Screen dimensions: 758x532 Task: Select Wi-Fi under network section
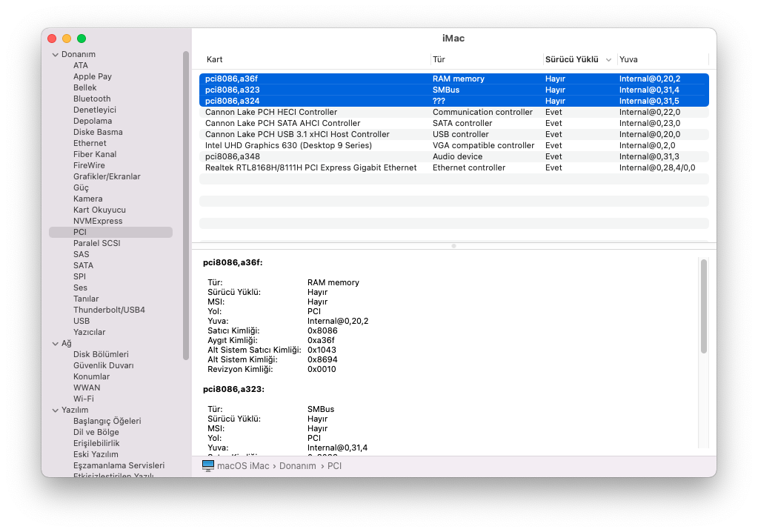click(84, 399)
